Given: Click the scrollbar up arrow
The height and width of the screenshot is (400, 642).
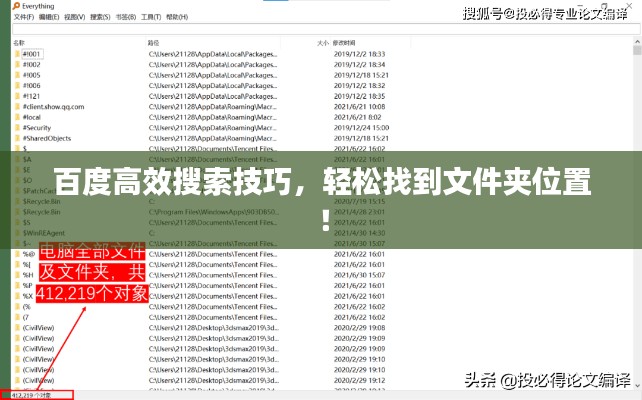Looking at the screenshot, I should (x=637, y=41).
